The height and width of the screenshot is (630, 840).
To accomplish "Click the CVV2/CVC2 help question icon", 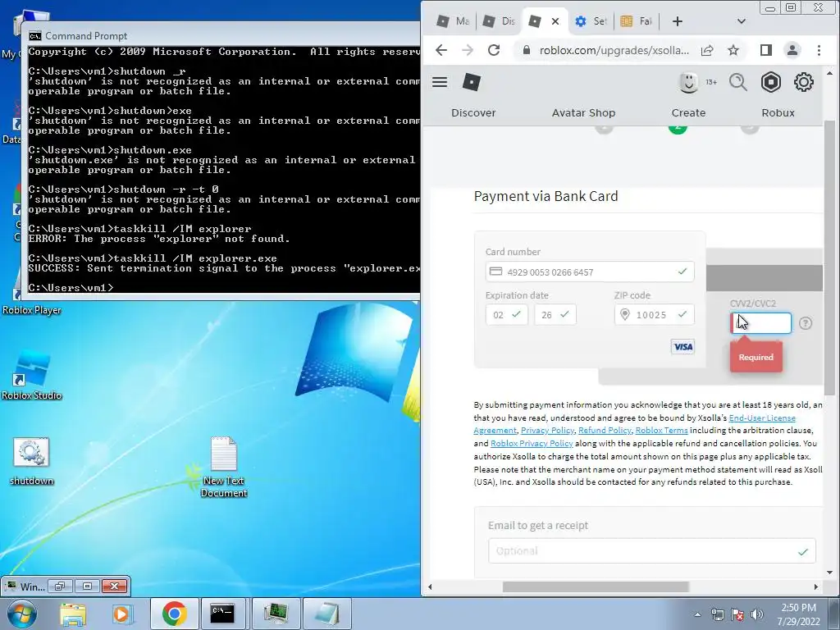I will (x=806, y=323).
